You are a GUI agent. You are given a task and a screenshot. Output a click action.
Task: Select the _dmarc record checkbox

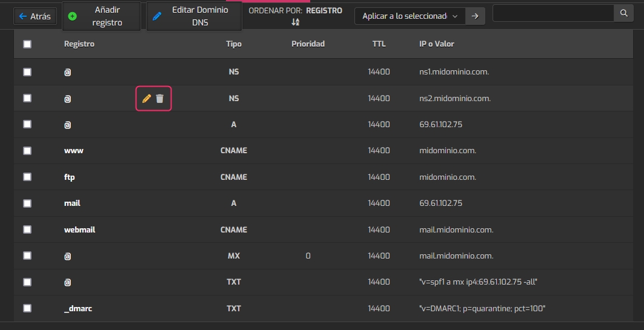[27, 308]
